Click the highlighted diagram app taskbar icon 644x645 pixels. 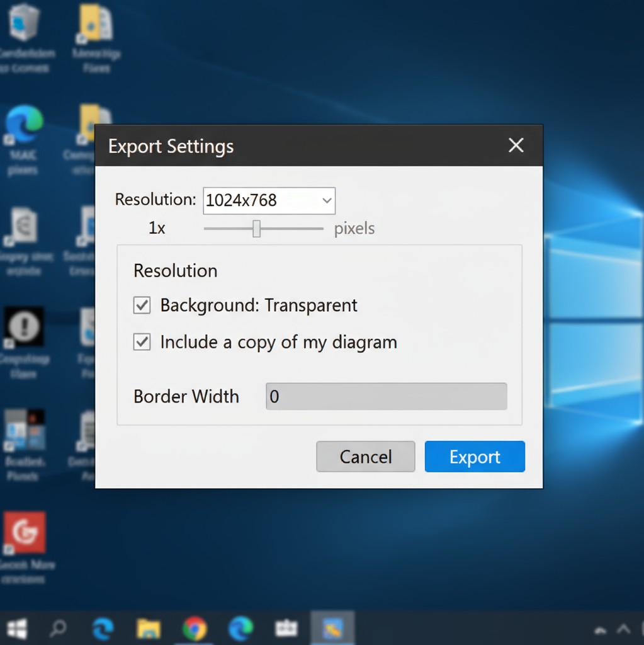(332, 628)
